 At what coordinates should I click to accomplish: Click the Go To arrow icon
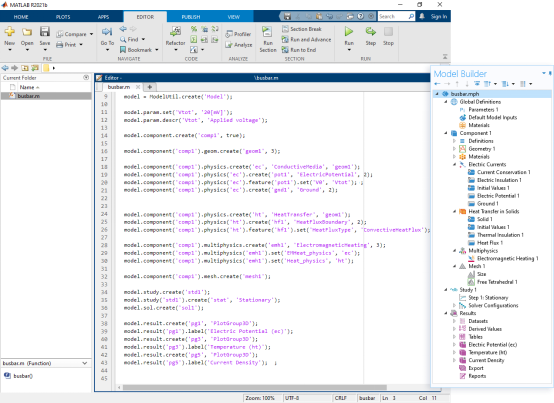coord(107,32)
